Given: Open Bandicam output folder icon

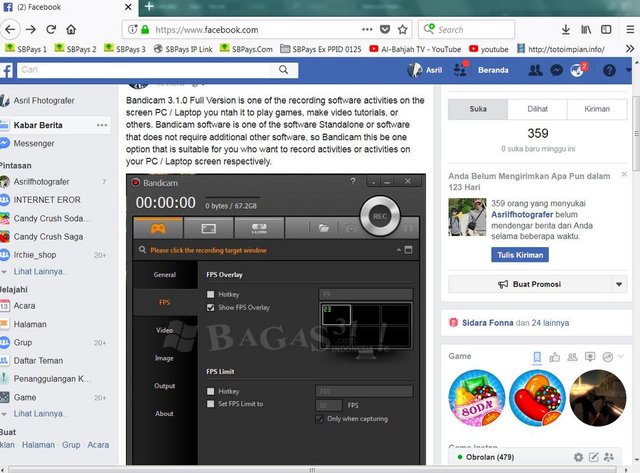Looking at the screenshot, I should 324,228.
